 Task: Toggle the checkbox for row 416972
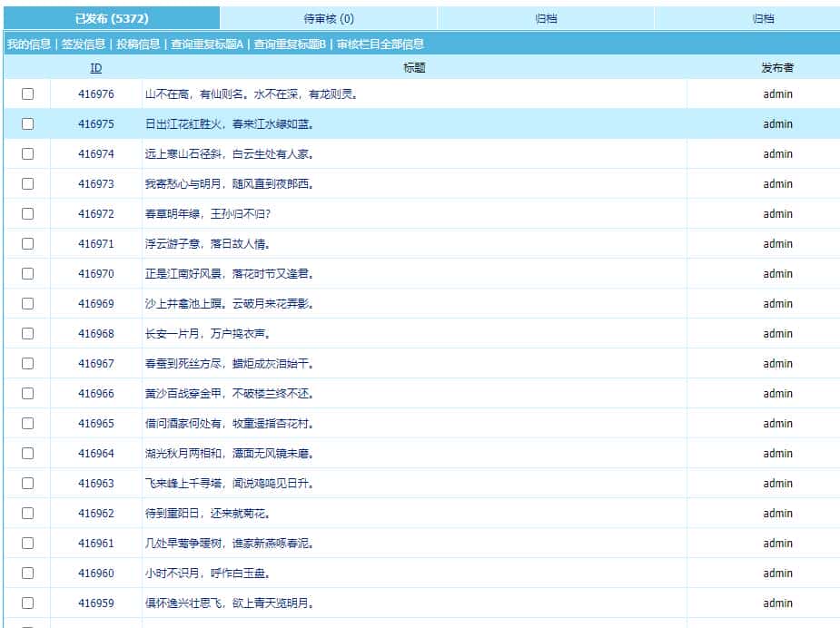(28, 214)
